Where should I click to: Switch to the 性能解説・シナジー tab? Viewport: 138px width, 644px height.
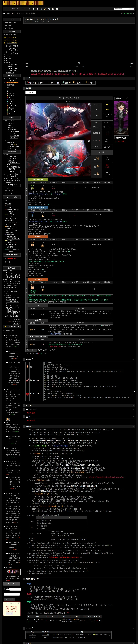(36, 83)
